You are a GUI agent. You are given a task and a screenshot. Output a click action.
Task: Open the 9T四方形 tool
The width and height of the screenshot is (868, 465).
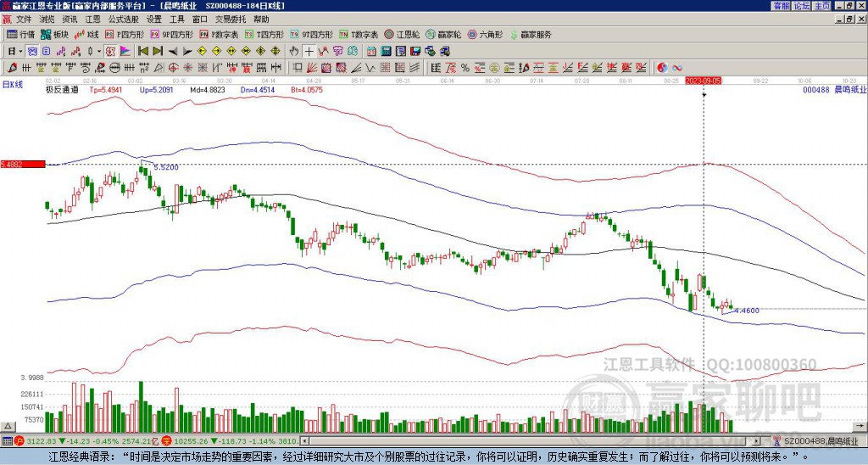[x=311, y=34]
